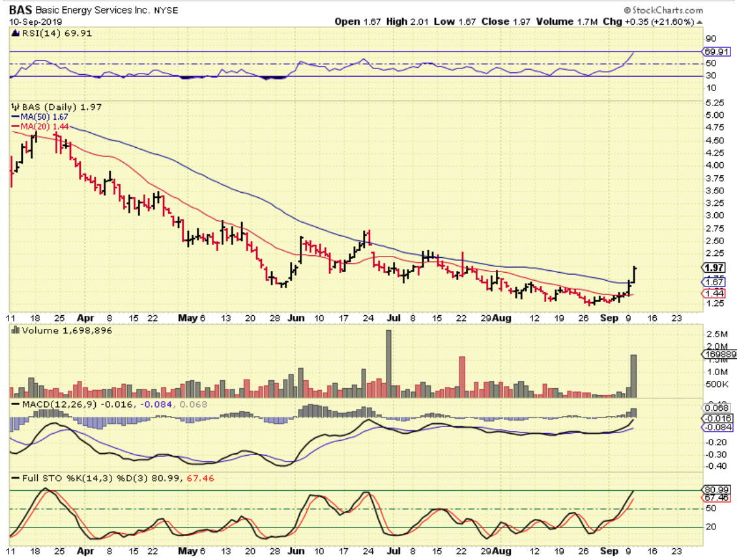Click the blue -0.084 value in MACD label

pos(155,404)
